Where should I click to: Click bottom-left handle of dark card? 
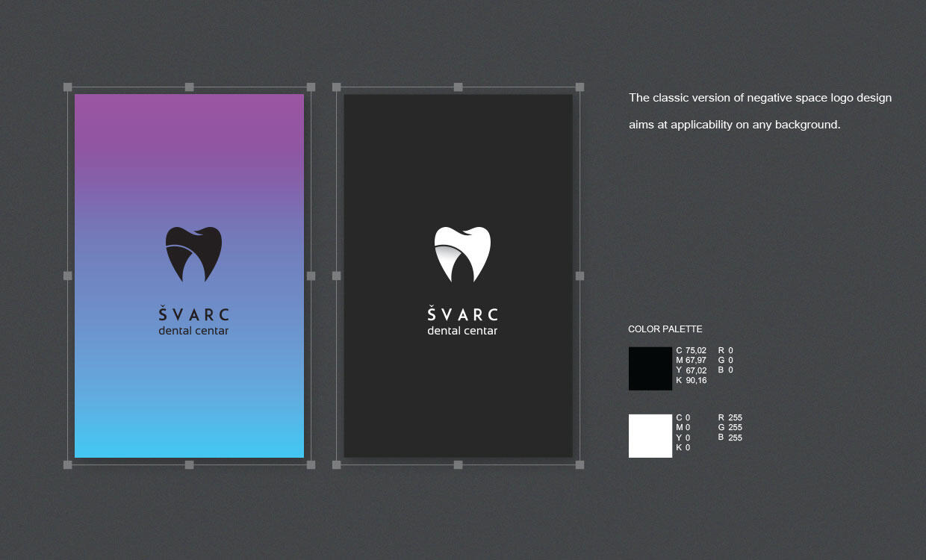click(x=337, y=464)
